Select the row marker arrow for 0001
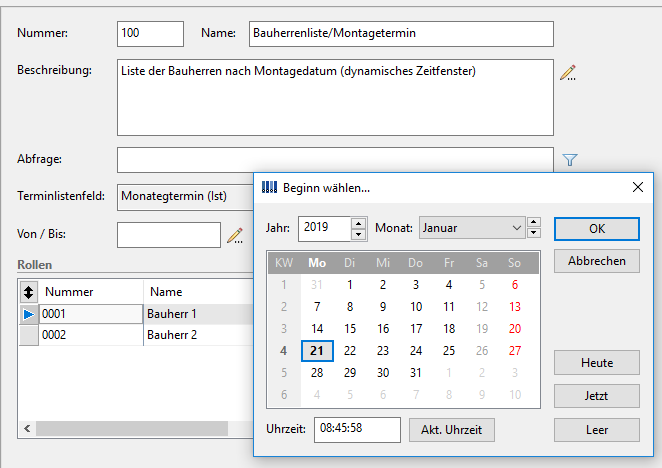This screenshot has width=662, height=468. click(29, 314)
